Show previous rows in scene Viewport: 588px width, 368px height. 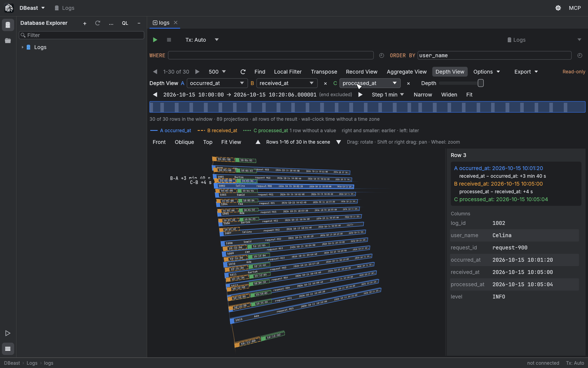click(258, 142)
